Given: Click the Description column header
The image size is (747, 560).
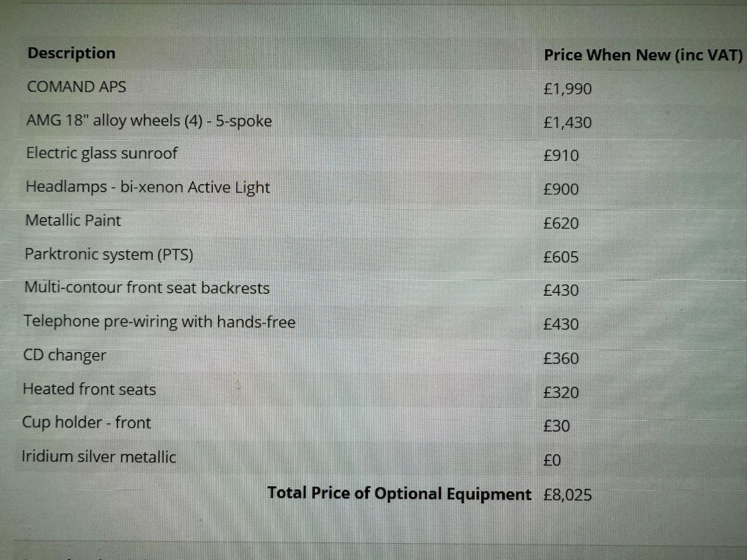Looking at the screenshot, I should coord(71,53).
